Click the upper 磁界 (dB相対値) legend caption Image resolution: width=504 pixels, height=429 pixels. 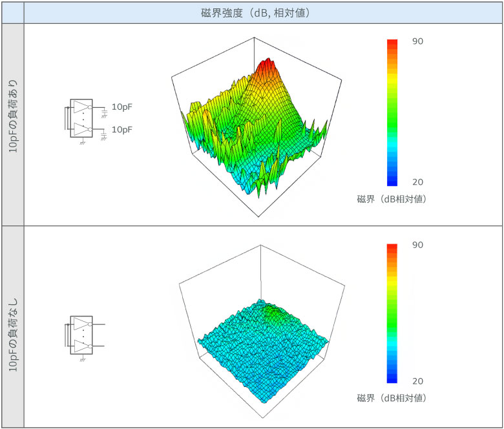click(392, 199)
